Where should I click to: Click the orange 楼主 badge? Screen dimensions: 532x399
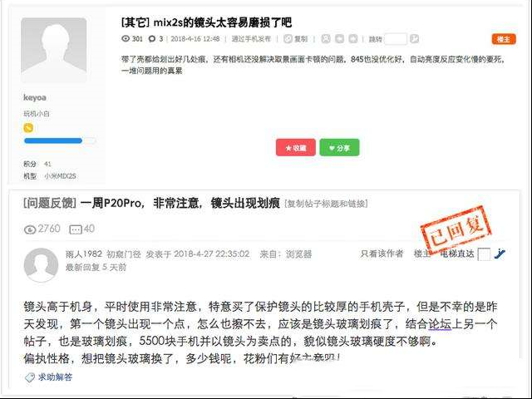tap(504, 39)
